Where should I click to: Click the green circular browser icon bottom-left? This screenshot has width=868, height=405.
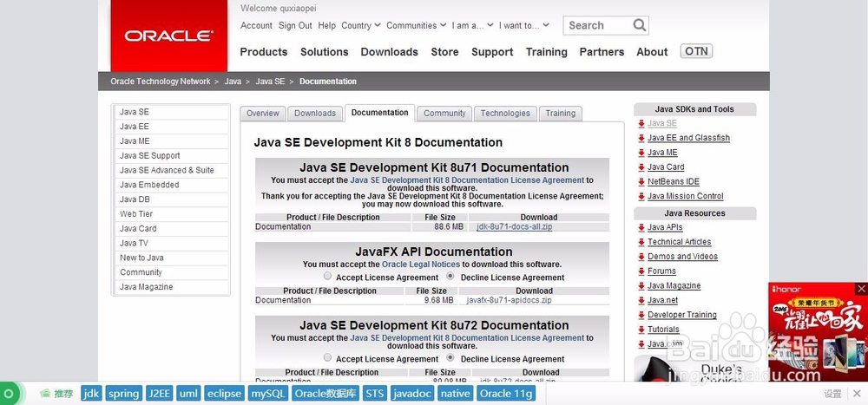8,394
